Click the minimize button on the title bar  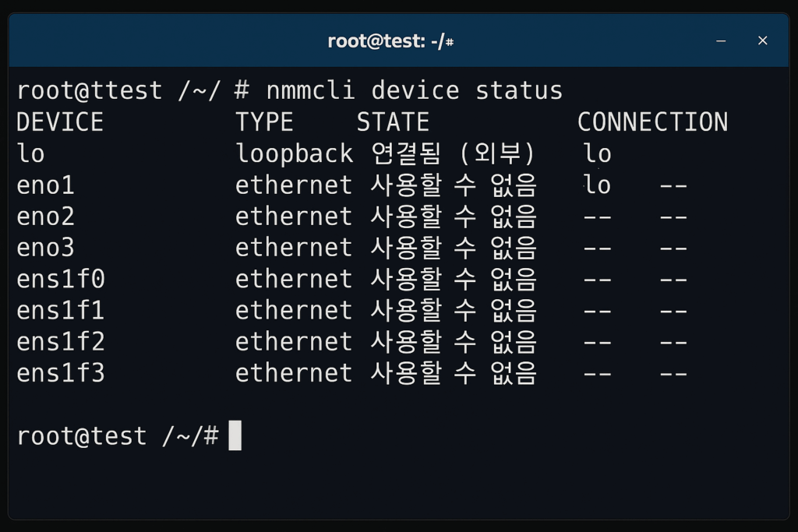tap(720, 40)
